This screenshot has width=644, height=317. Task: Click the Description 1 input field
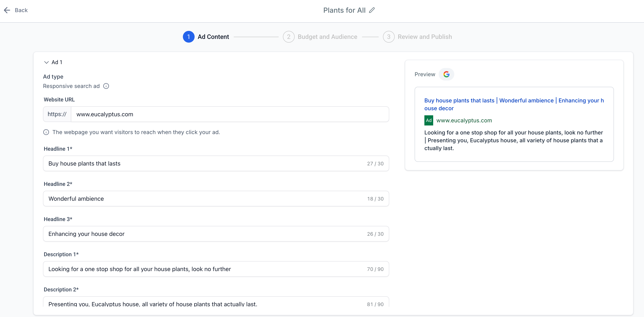tap(216, 269)
